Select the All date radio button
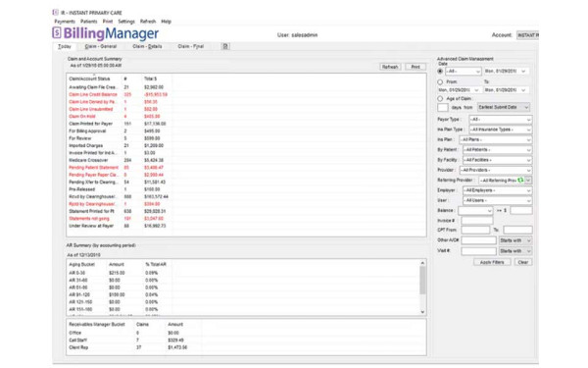 coord(440,71)
